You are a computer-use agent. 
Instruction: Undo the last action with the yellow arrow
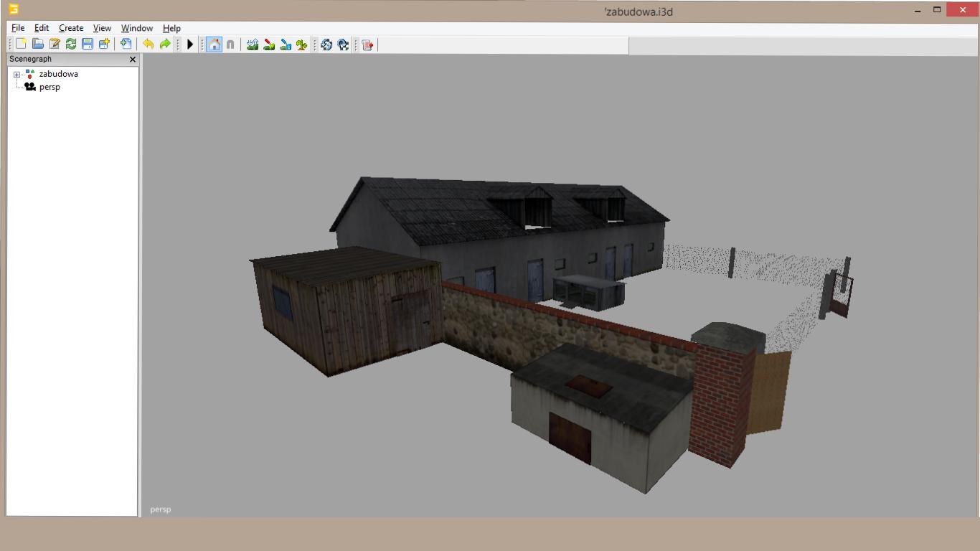point(148,44)
